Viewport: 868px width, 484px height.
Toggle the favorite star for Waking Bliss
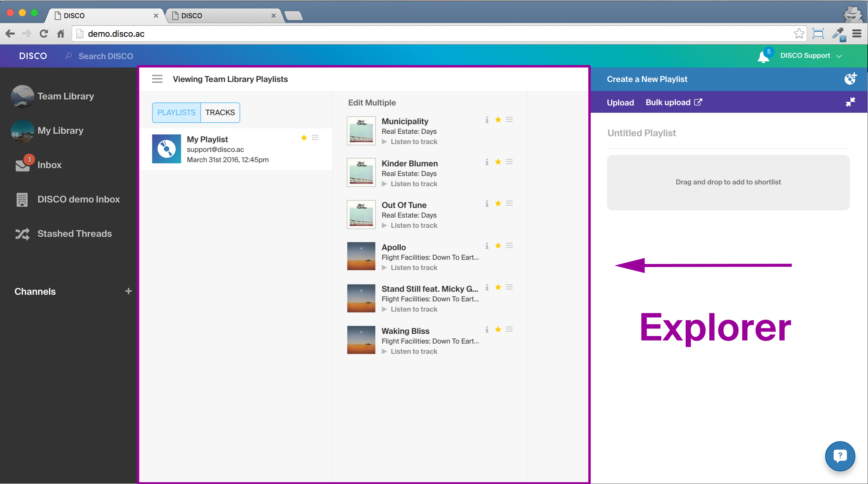tap(498, 330)
